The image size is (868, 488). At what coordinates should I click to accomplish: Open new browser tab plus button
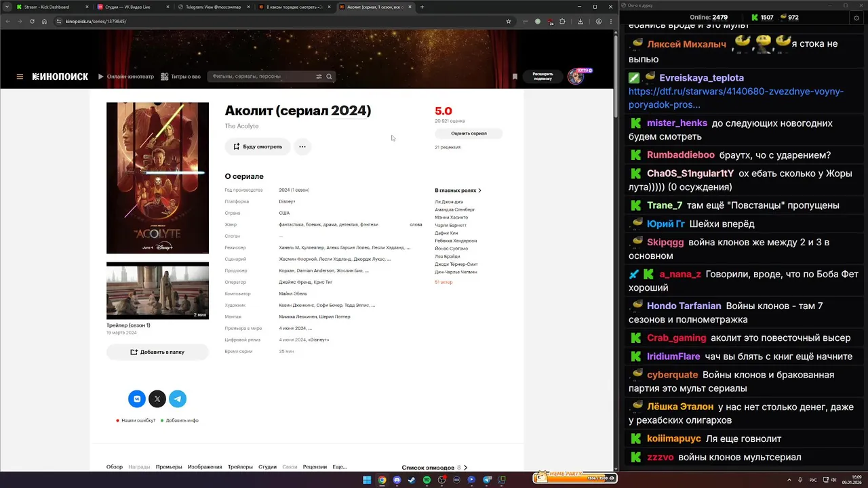422,7
